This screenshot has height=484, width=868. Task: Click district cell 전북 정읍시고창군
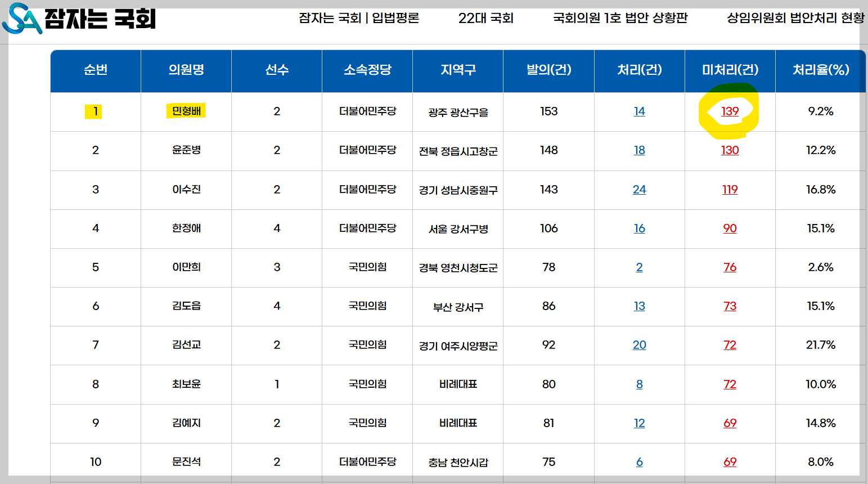(458, 151)
